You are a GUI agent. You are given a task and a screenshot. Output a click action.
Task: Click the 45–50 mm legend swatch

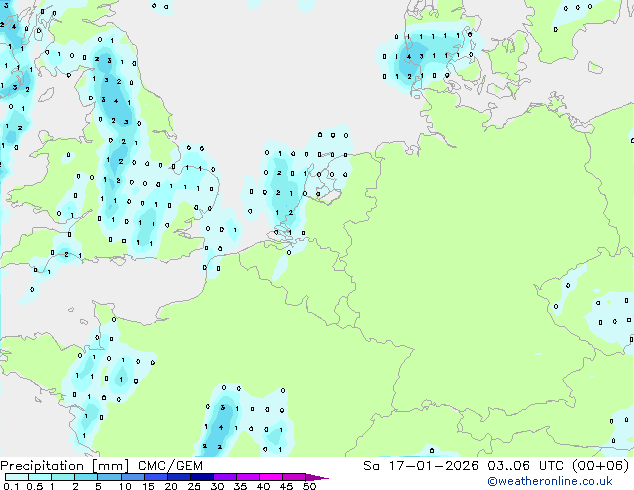tap(294, 477)
